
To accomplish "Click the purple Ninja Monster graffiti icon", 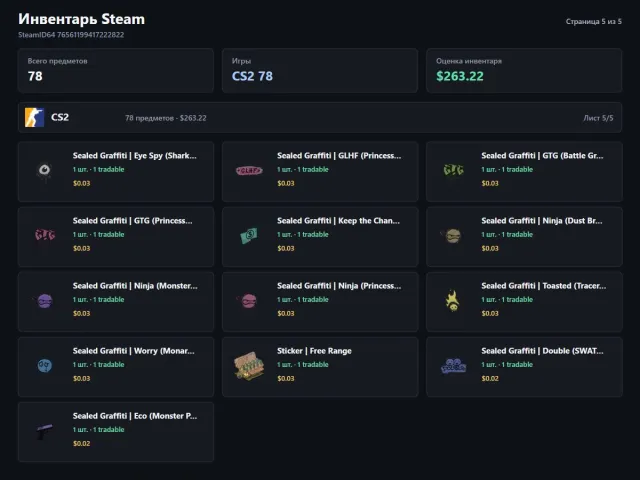I will pos(44,301).
